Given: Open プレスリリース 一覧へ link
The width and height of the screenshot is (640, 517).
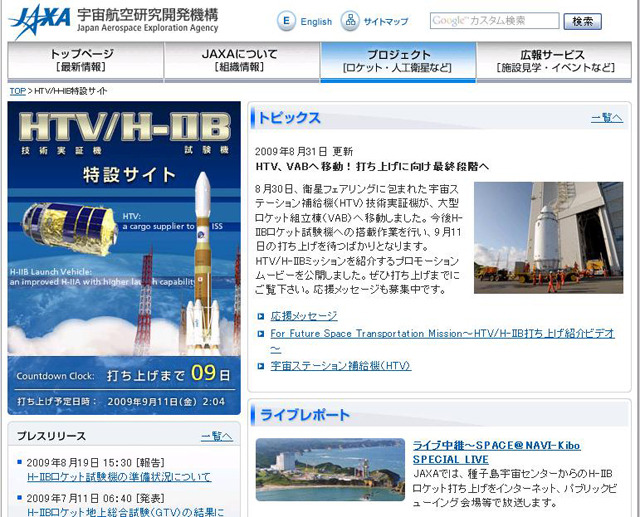Looking at the screenshot, I should pos(217,436).
